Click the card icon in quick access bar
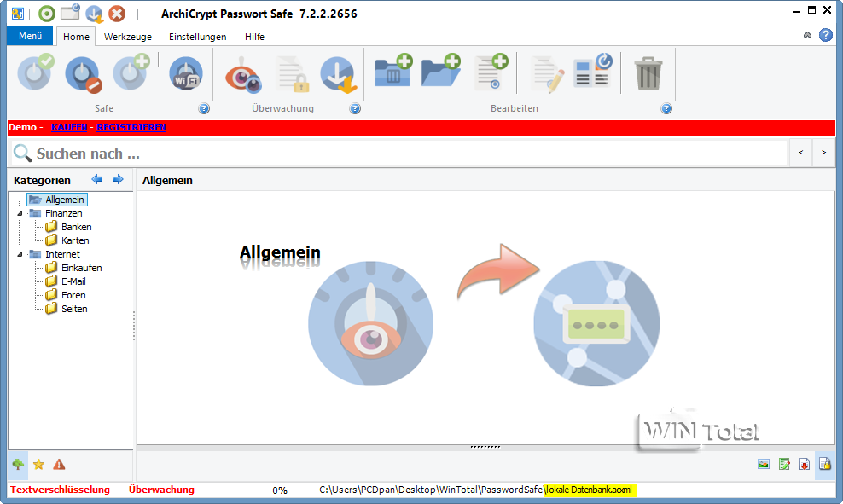The width and height of the screenshot is (843, 504). 71,12
